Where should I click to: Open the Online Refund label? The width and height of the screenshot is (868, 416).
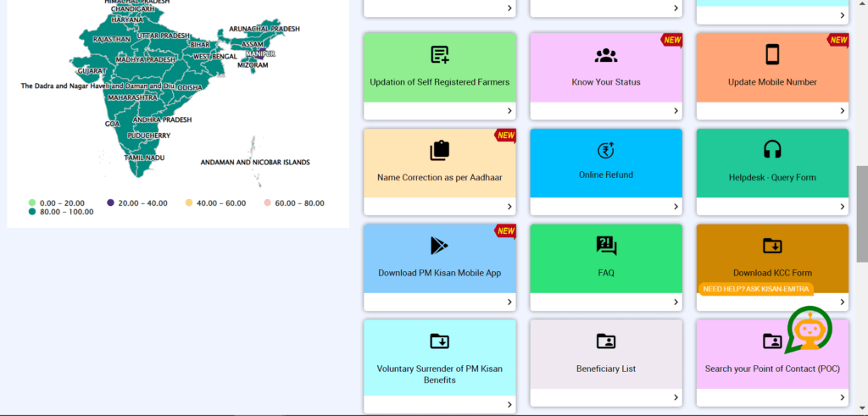click(606, 175)
